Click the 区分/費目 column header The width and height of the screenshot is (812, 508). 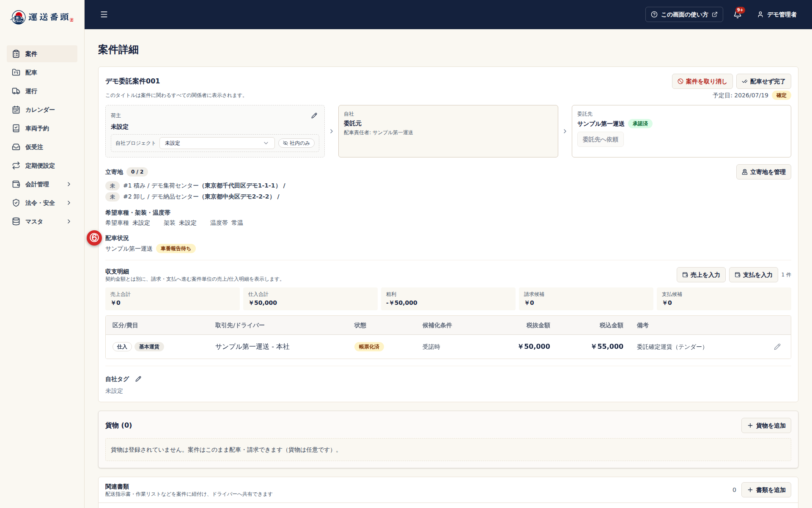[x=125, y=325]
